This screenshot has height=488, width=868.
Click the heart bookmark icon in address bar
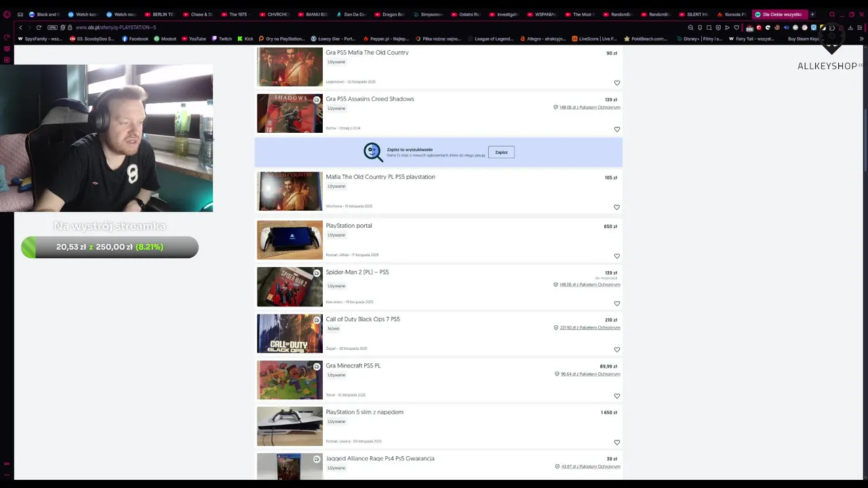[736, 28]
